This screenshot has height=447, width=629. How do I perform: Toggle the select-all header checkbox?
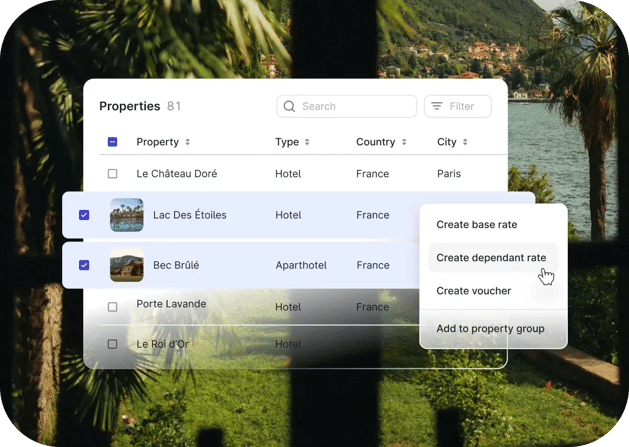click(x=112, y=143)
